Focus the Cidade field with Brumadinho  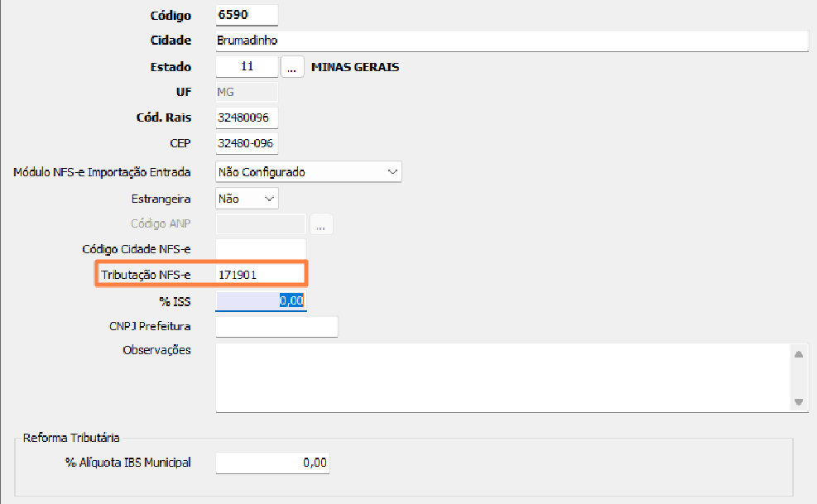point(511,41)
